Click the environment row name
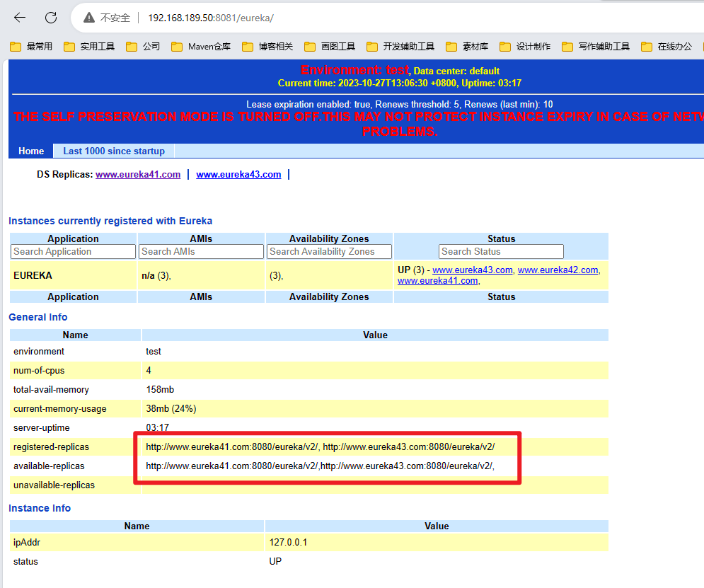The width and height of the screenshot is (704, 588). 39,351
